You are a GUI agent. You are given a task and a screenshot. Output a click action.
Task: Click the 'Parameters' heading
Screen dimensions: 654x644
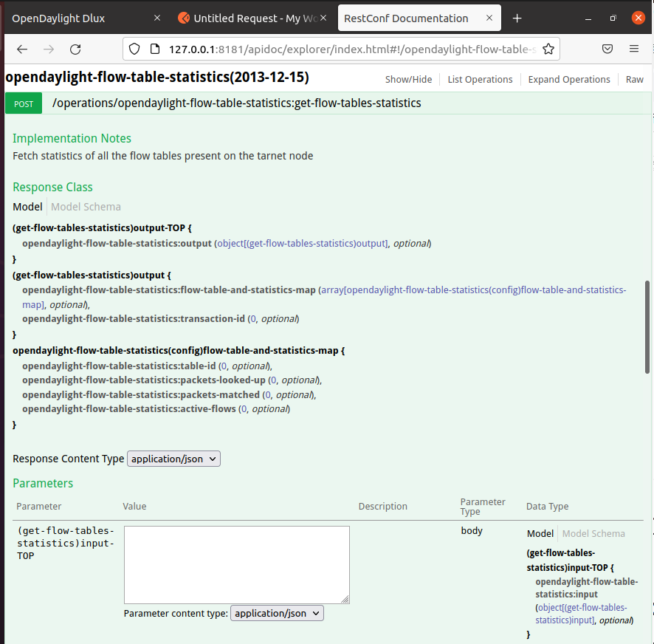click(x=43, y=483)
